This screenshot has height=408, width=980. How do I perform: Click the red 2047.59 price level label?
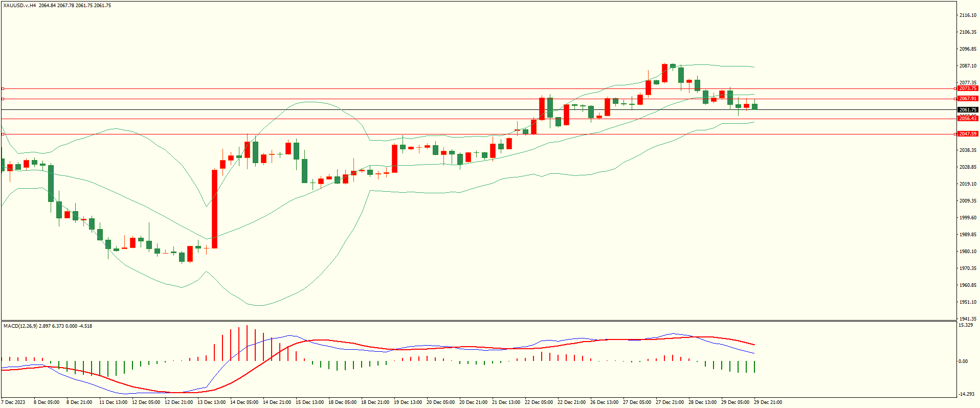tap(967, 134)
